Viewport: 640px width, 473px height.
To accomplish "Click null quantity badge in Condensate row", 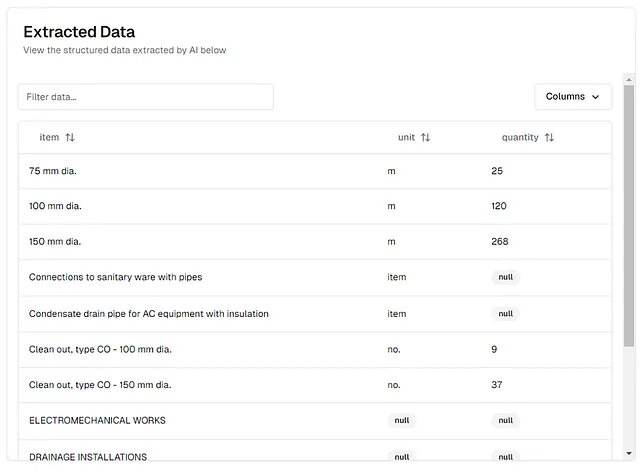I will [x=505, y=314].
